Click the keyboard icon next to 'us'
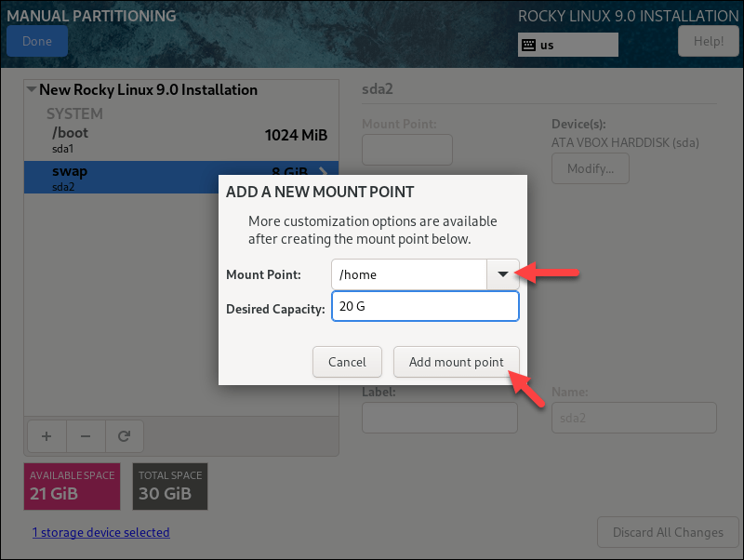 coord(530,44)
